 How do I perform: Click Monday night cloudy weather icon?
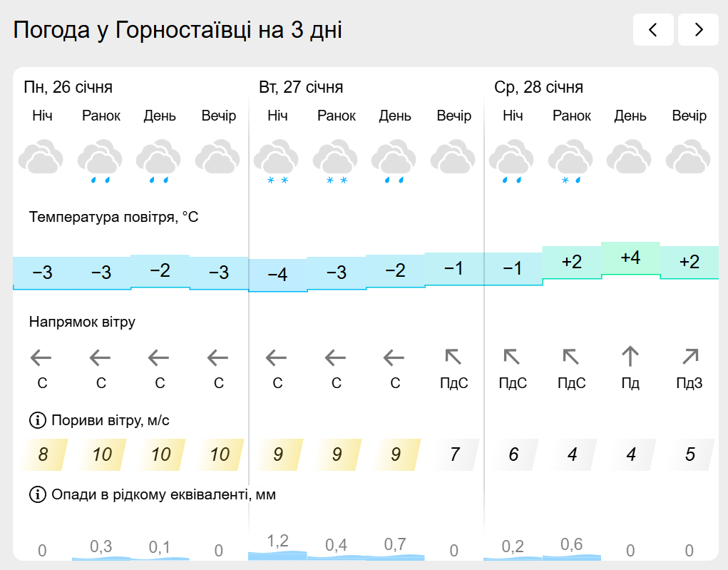click(41, 158)
